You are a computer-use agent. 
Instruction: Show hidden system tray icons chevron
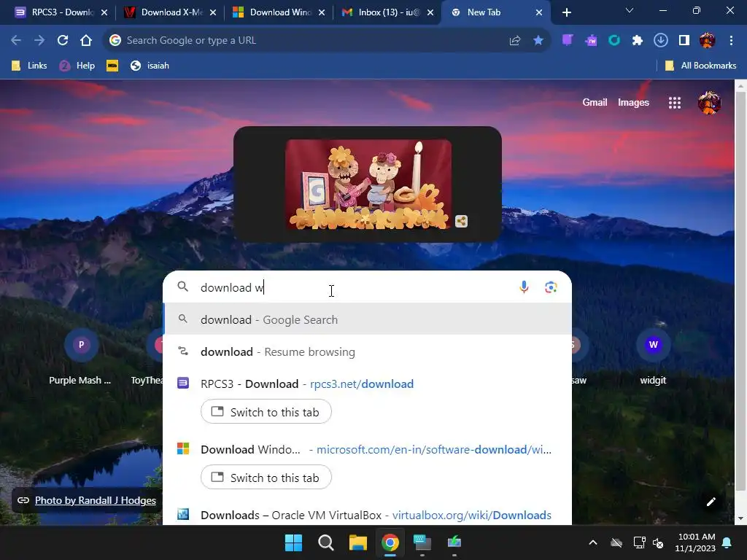593,542
